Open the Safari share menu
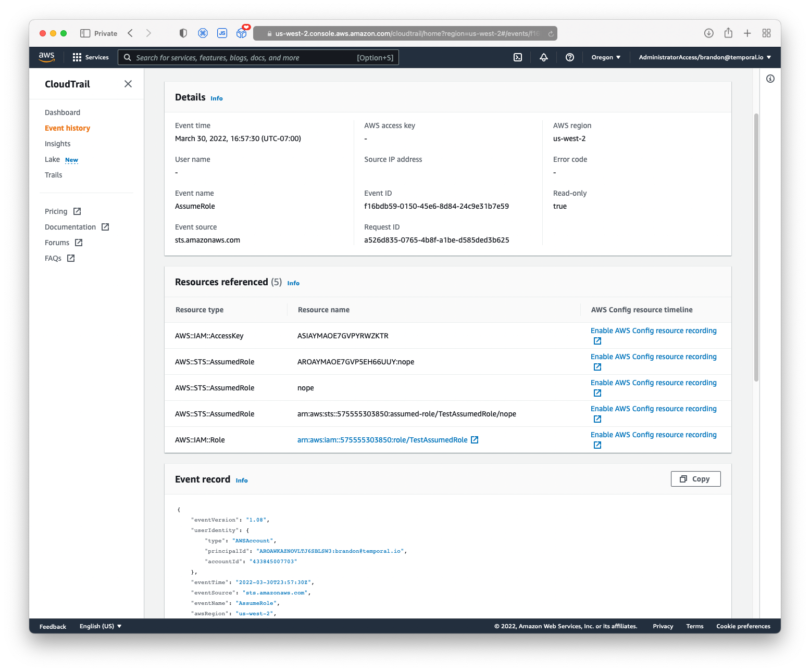 728,33
